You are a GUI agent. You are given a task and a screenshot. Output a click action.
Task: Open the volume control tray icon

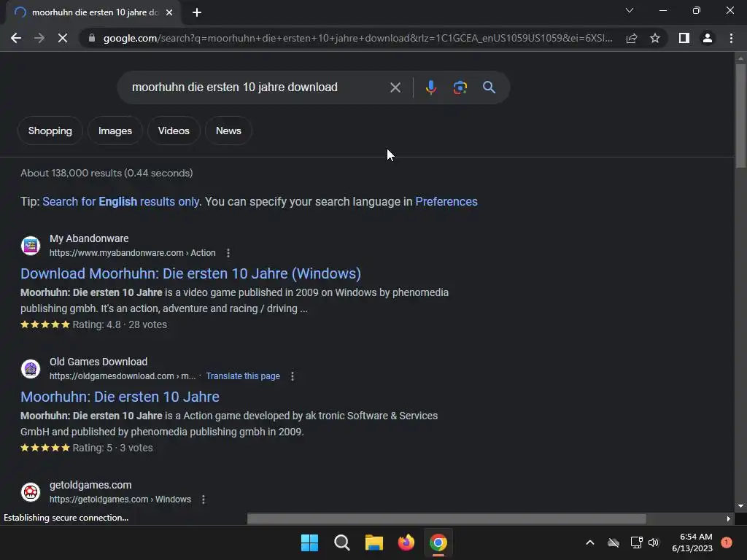click(654, 542)
